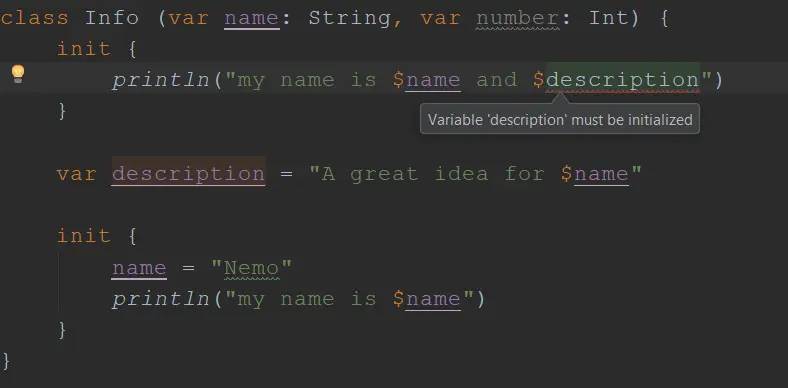Screen dimensions: 788x388
Task: Click the "Nemo" string literal
Action: click(x=252, y=267)
